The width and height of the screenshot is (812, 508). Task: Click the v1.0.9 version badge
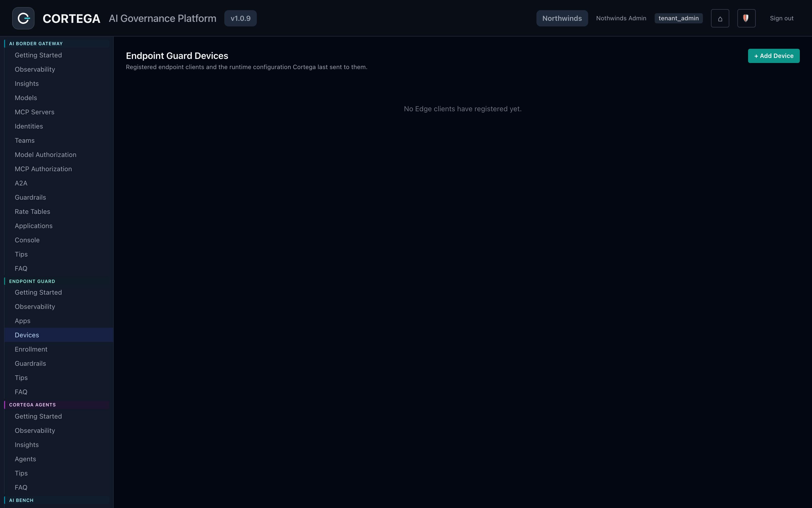click(240, 18)
